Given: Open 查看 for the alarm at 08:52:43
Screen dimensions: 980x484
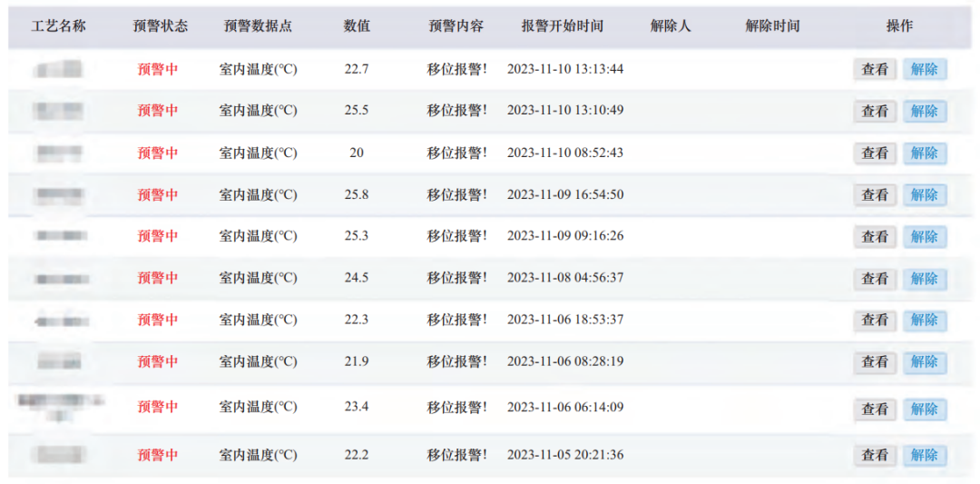Looking at the screenshot, I should (875, 153).
